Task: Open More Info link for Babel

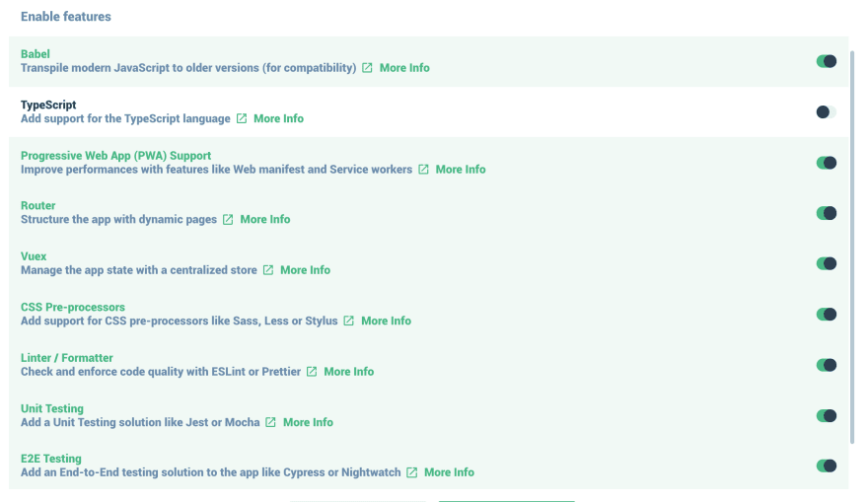Action: [404, 67]
